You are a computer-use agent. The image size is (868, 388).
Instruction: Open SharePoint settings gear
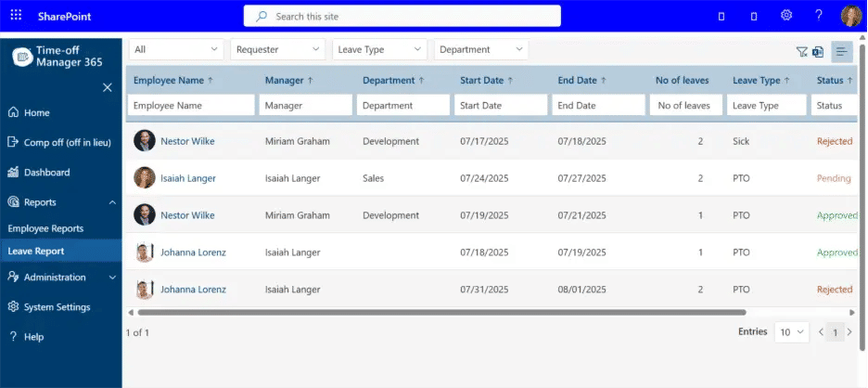[786, 16]
